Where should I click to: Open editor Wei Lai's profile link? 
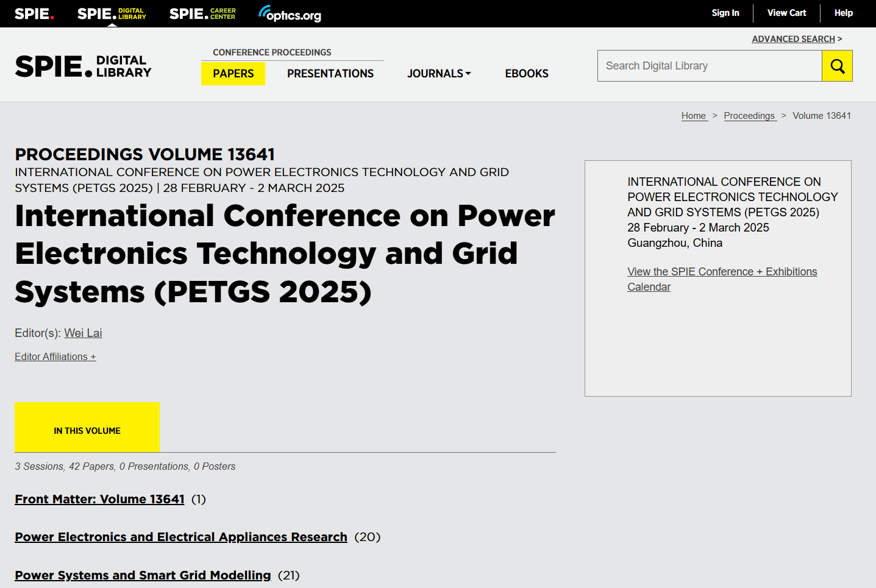click(x=83, y=333)
